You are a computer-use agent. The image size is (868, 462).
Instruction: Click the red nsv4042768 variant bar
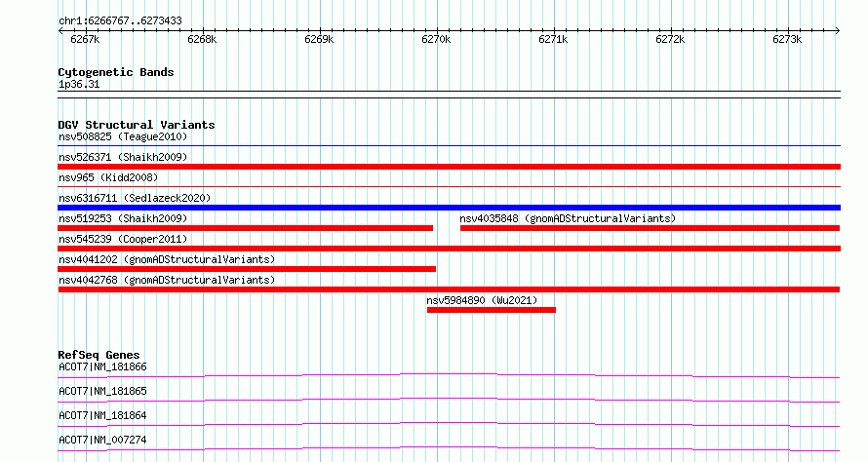click(449, 289)
